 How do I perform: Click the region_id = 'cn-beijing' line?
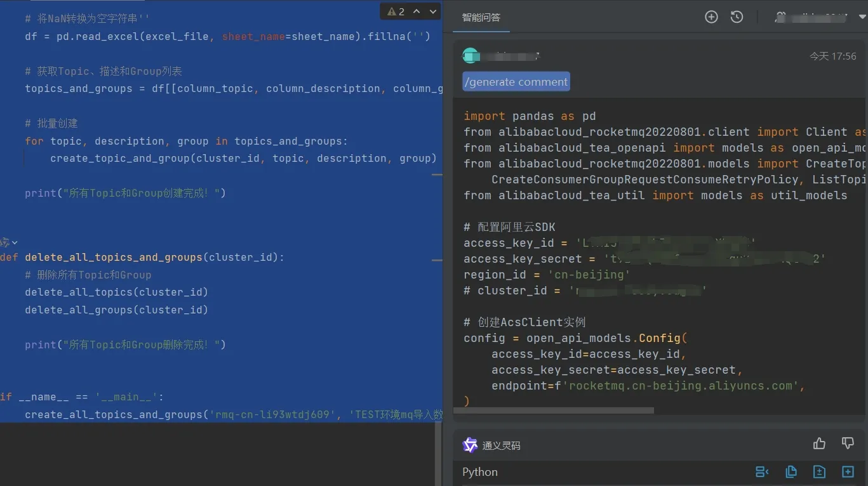click(x=547, y=275)
